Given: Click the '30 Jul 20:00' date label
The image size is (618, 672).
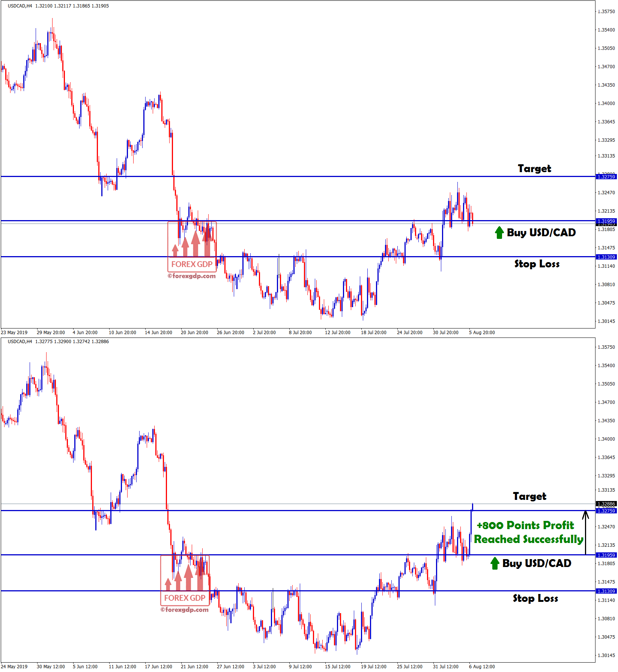Looking at the screenshot, I should pyautogui.click(x=446, y=333).
